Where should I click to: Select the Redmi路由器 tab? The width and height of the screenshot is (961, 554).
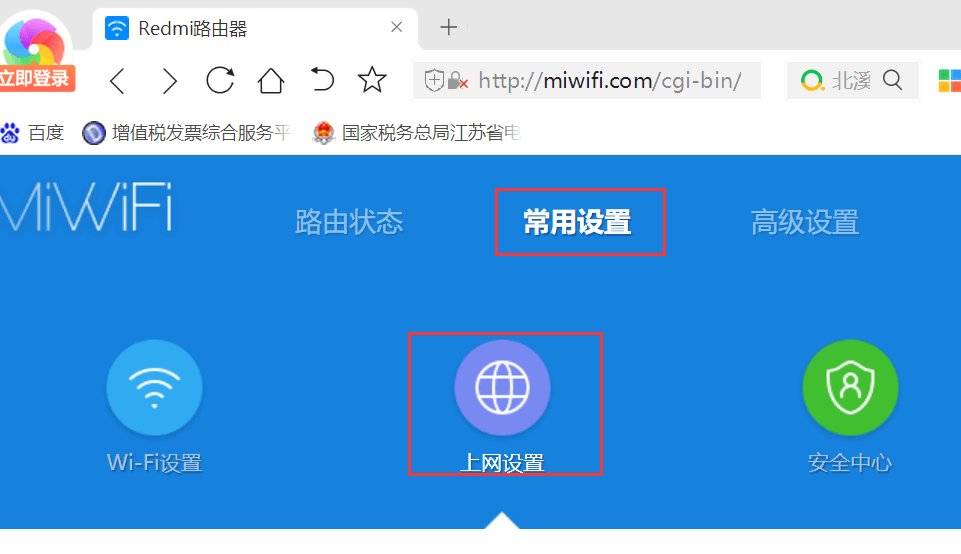[255, 28]
